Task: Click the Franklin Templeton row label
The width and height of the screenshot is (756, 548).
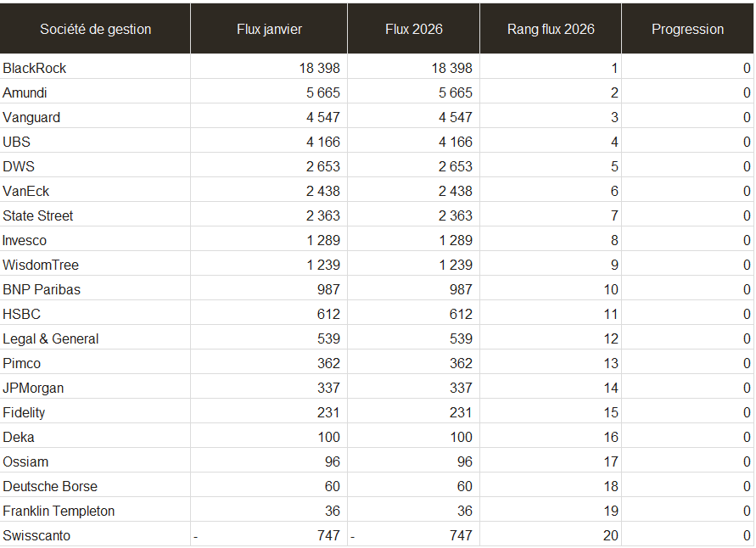Action: click(x=59, y=511)
